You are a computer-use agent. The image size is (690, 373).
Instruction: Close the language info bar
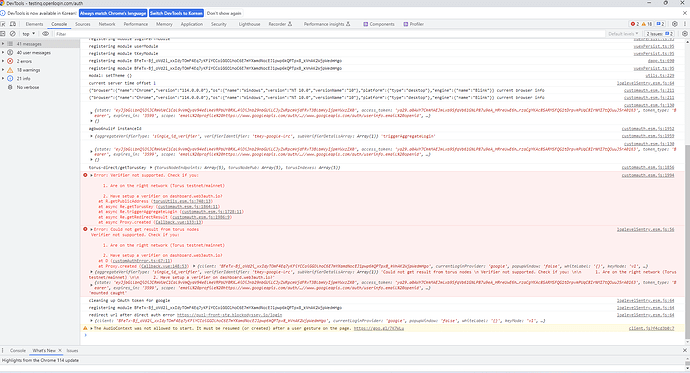click(685, 13)
